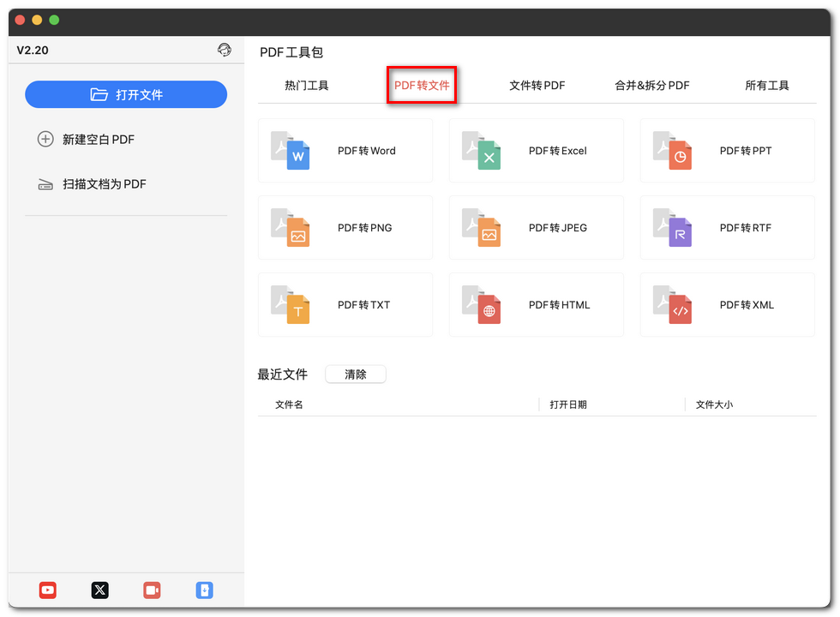Select the PDF转PNG tool
This screenshot has height=617, width=840.
[345, 228]
